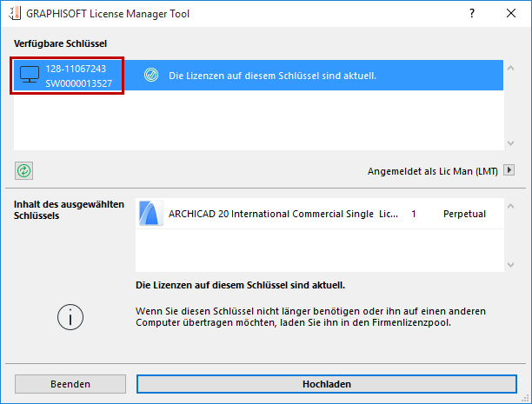532x404 pixels.
Task: Click the License Manager Tool title icon
Action: click(x=15, y=13)
